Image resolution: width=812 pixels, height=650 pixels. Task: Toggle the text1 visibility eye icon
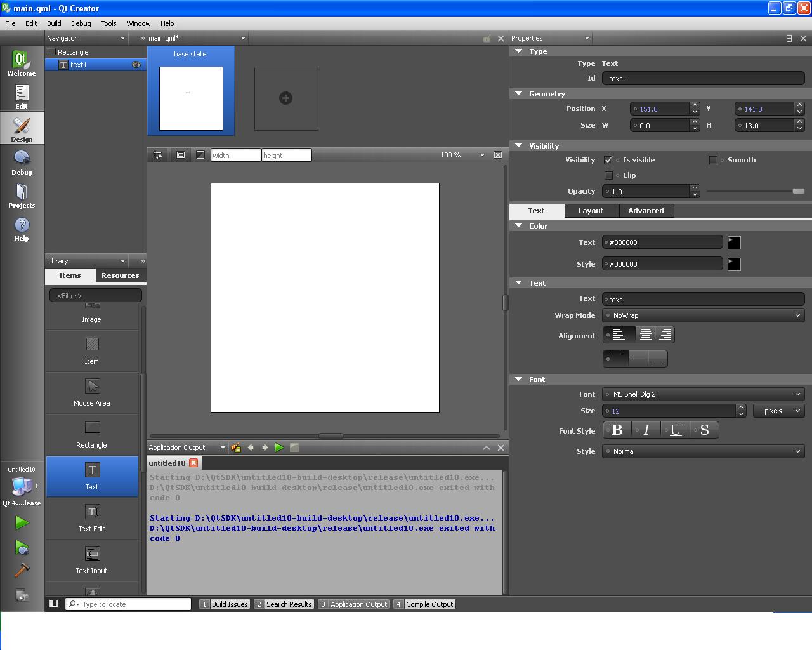pyautogui.click(x=136, y=65)
